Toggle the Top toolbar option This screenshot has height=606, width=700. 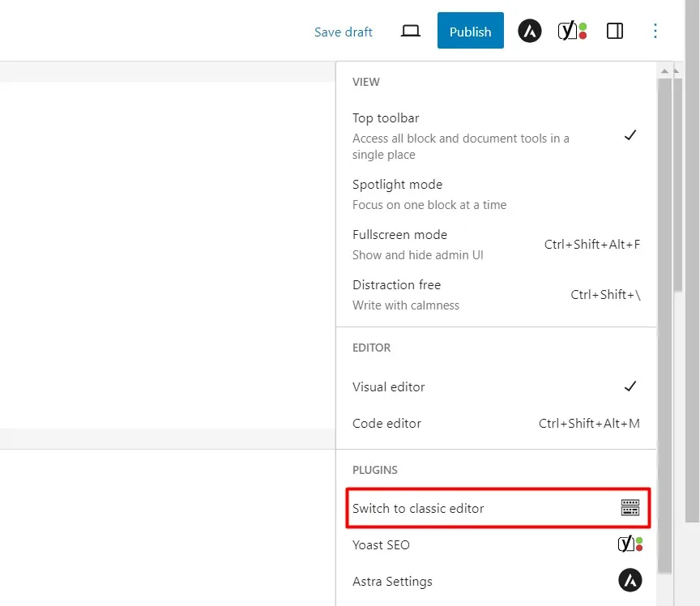point(496,136)
